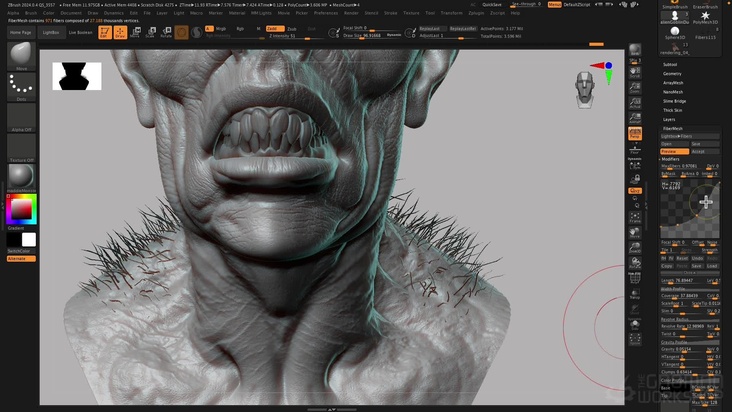Activate the Draw mode button
This screenshot has height=412, width=732.
[120, 32]
